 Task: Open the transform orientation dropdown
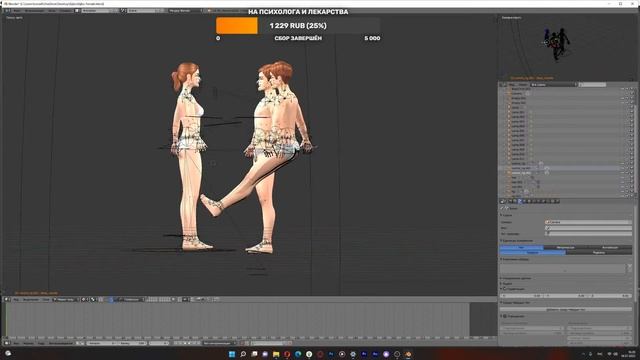pyautogui.click(x=131, y=300)
